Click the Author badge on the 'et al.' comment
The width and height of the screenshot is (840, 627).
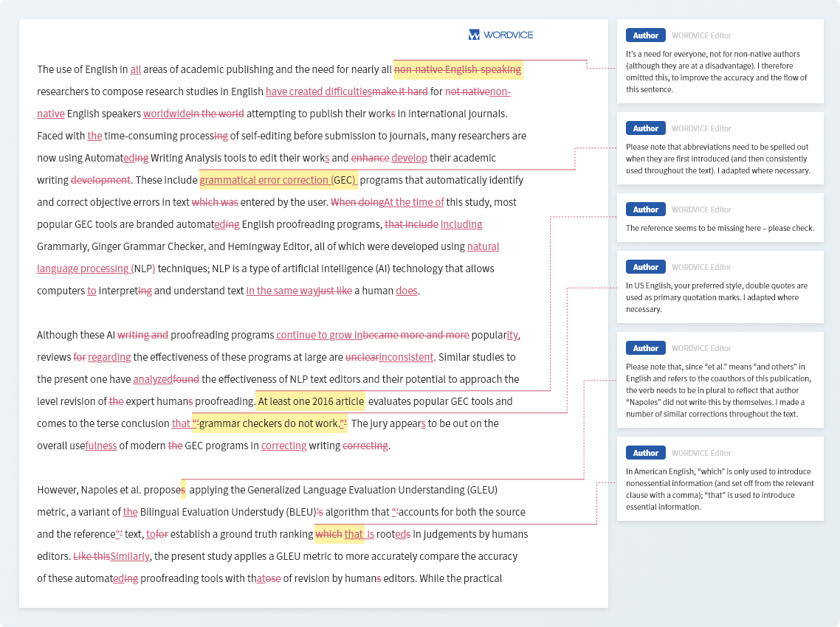pos(645,347)
